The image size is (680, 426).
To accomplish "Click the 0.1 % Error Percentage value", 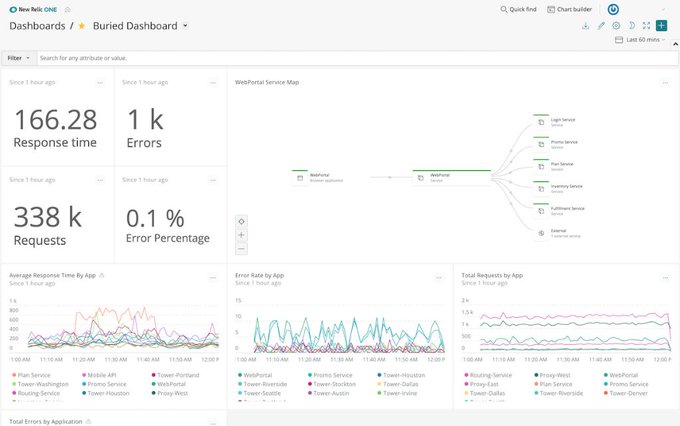I will coord(155,218).
